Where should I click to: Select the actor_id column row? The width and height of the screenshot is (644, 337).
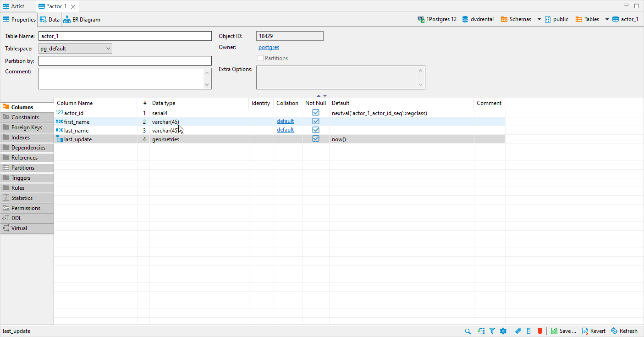click(280, 113)
